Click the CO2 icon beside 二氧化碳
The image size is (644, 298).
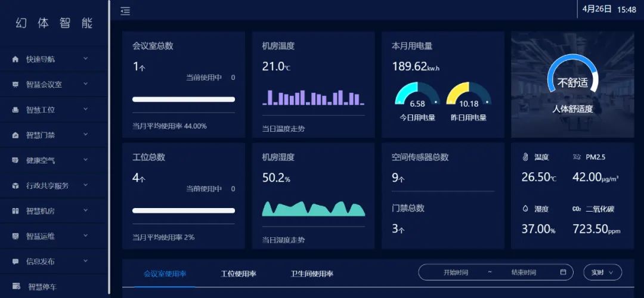577,209
